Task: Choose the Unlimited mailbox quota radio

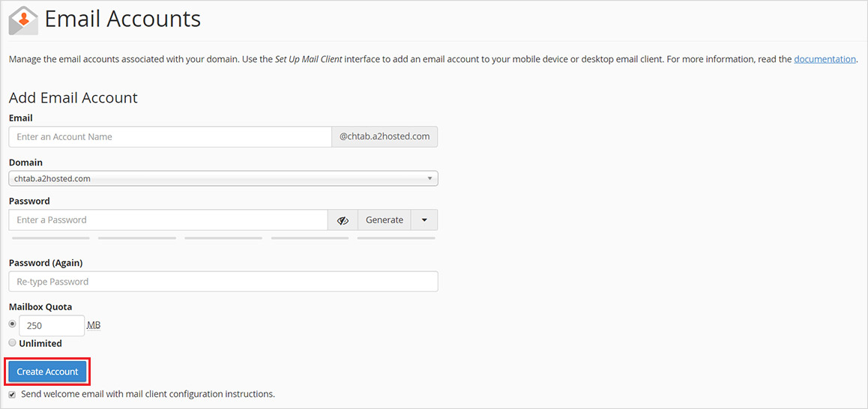Action: 12,342
